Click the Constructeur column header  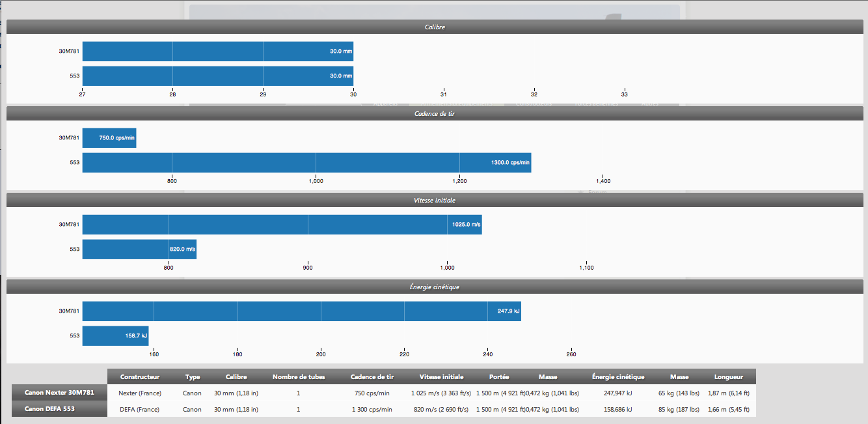coord(140,376)
